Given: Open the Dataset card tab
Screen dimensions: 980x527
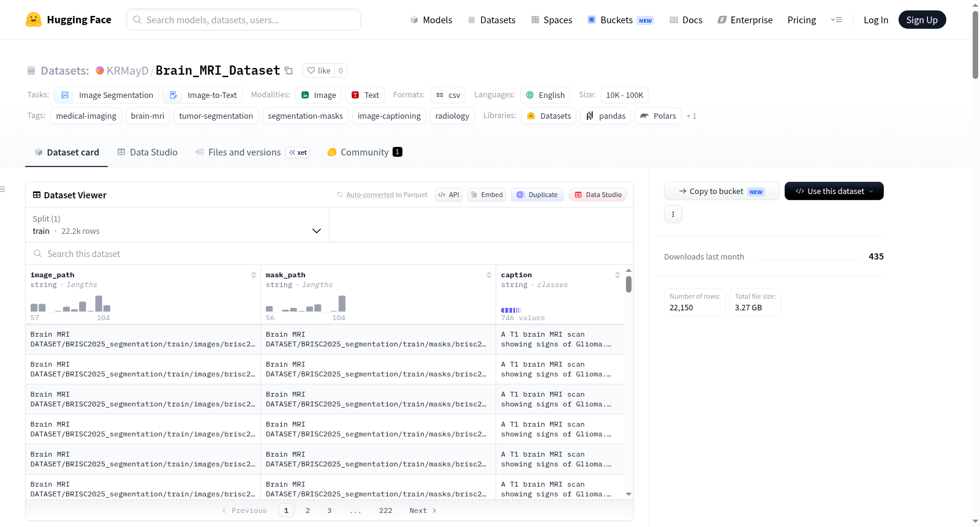Looking at the screenshot, I should click(67, 152).
